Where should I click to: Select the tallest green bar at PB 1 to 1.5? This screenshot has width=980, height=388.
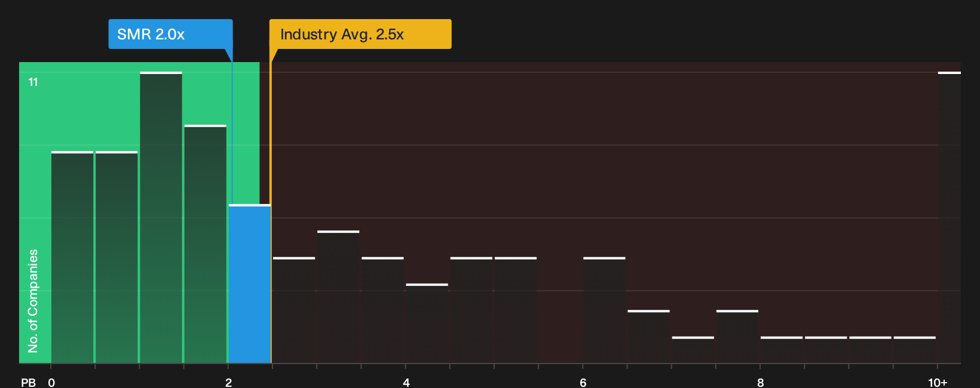tap(161, 218)
